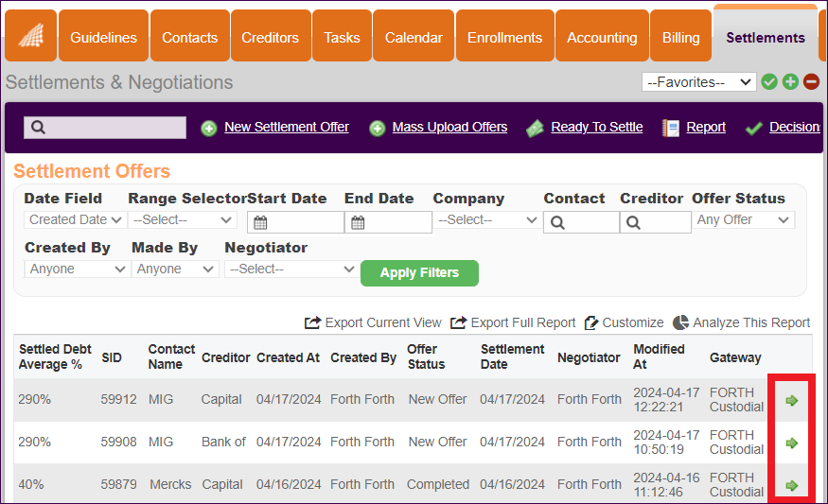This screenshot has height=504, width=828.
Task: Click the 40% settled debt cell
Action: point(30,484)
